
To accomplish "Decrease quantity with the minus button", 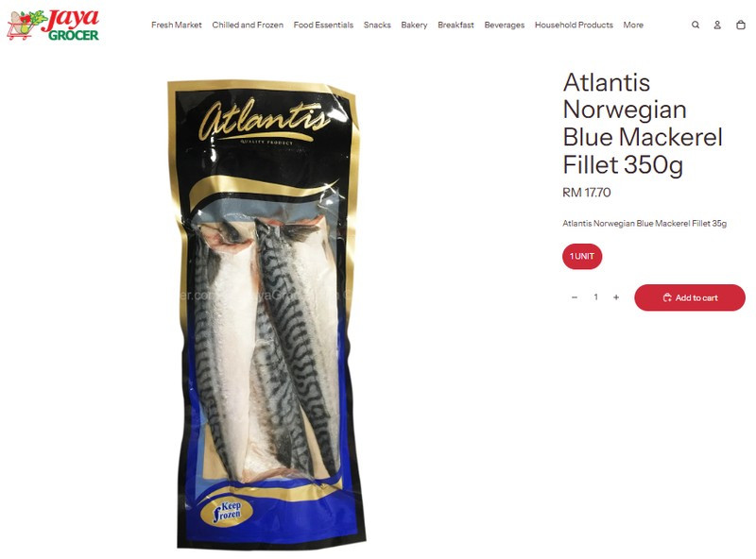I will [x=575, y=297].
